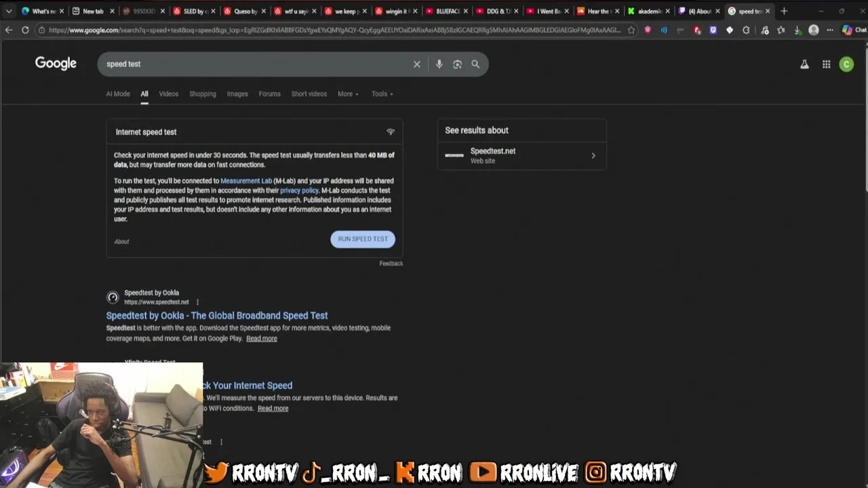Switch to the Short videos tab
This screenshot has height=488, width=868.
point(309,94)
